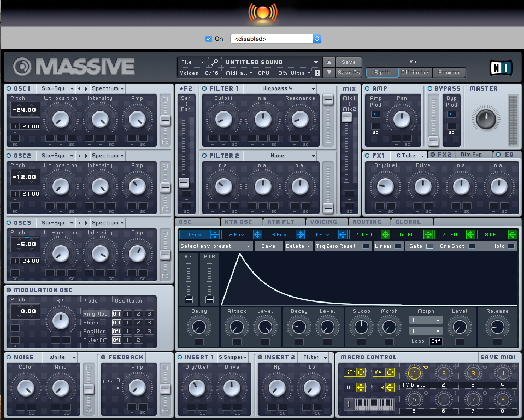
Task: Click the Ser./Par. filter routing fader
Action: click(x=184, y=182)
